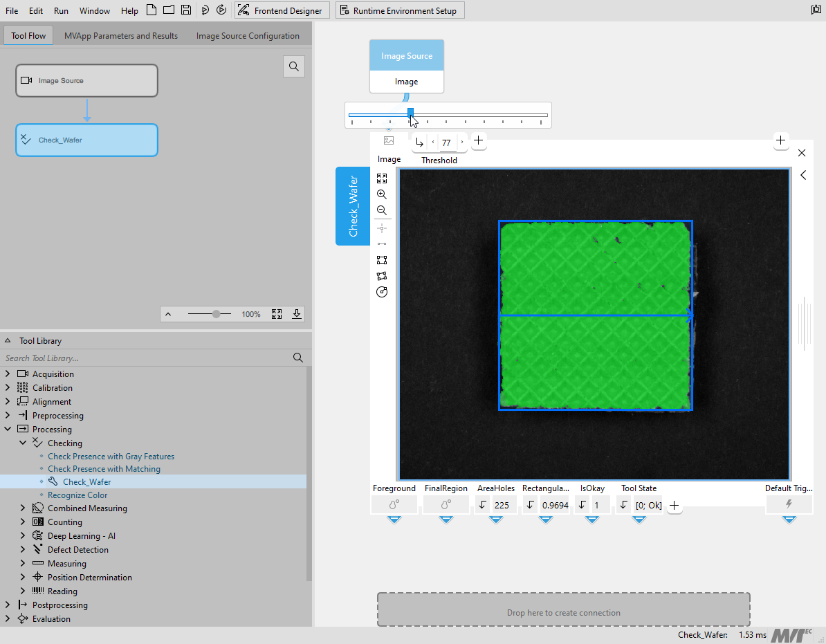Viewport: 826px width, 644px height.
Task: Open the Frontend Designer
Action: (281, 10)
